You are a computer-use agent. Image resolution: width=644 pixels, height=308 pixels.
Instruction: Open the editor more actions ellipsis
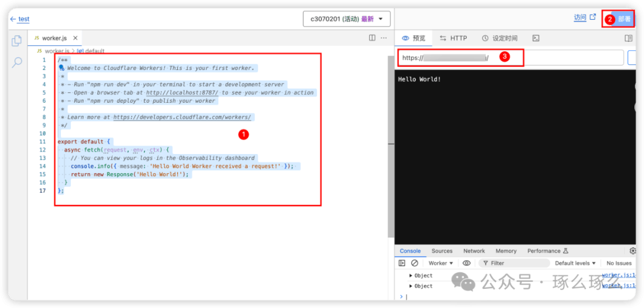pyautogui.click(x=384, y=38)
